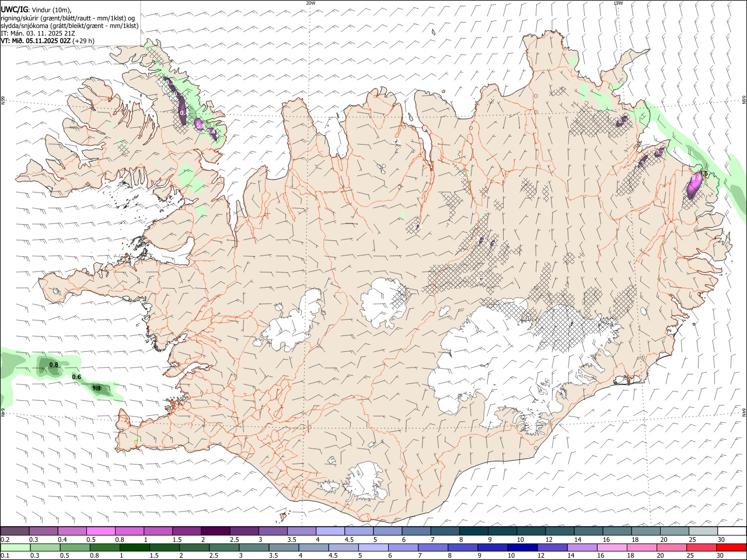
Task: Click the '15W' longitude label on top edge
Action: [618, 3]
